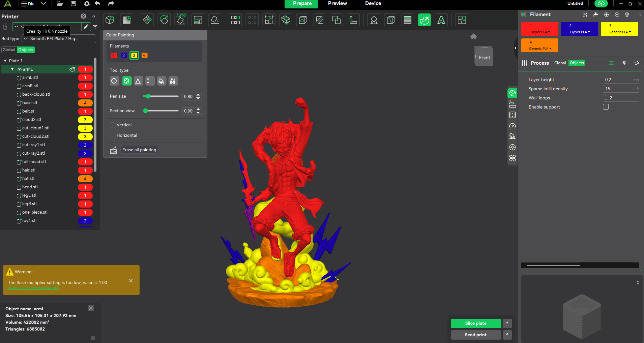Open filament settings gear icon
Image resolution: width=644 pixels, height=343 pixels.
pyautogui.click(x=627, y=14)
